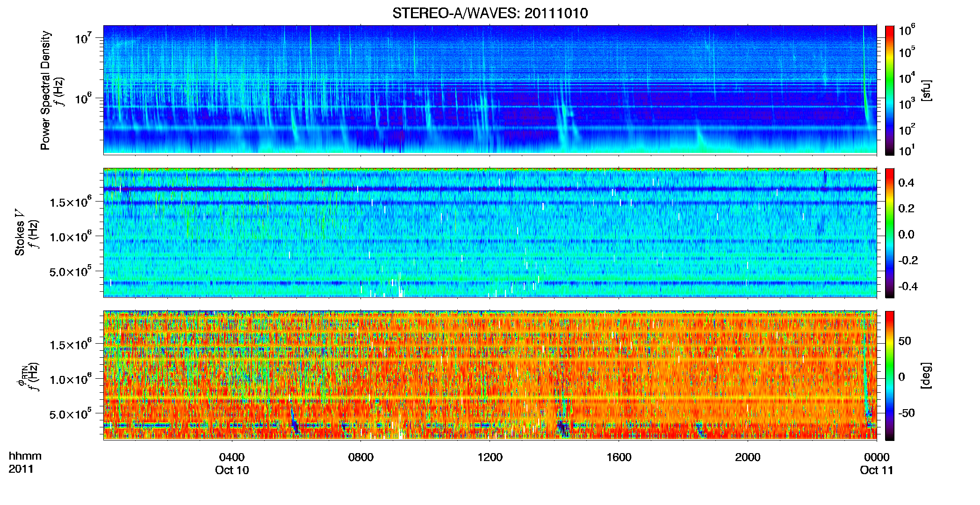Click the Stokes V colorbar
The image size is (980, 505).
890,233
